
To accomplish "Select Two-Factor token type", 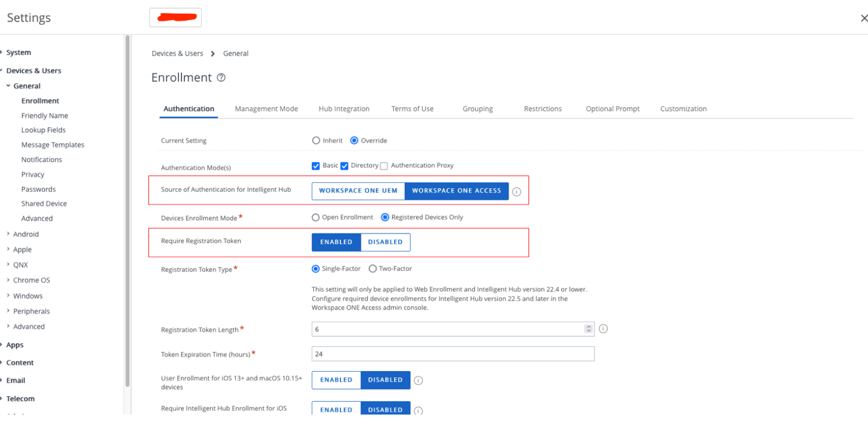I will [x=373, y=269].
